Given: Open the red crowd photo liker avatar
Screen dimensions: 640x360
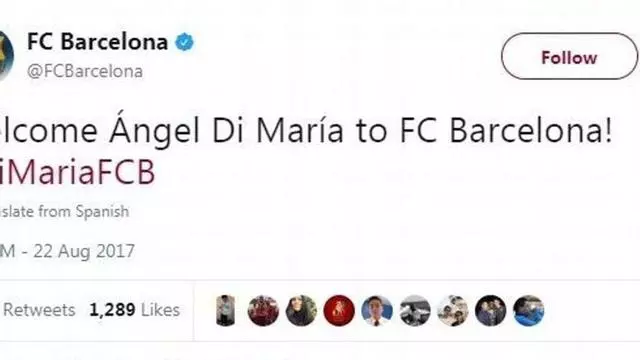Looking at the screenshot, I should coord(263,311).
